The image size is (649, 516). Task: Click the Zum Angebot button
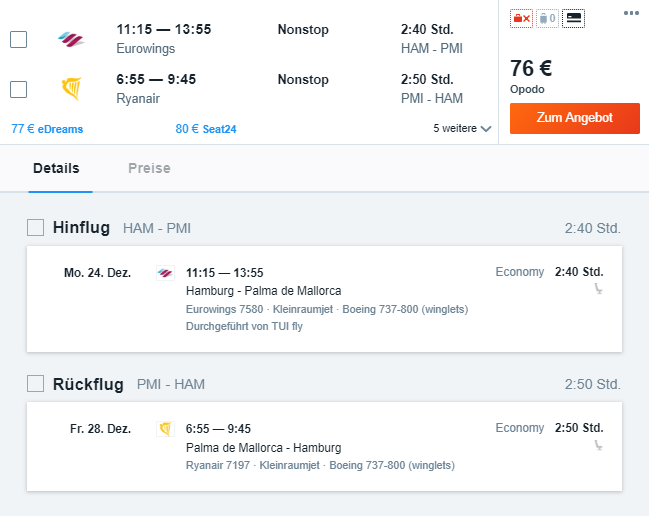coord(574,118)
